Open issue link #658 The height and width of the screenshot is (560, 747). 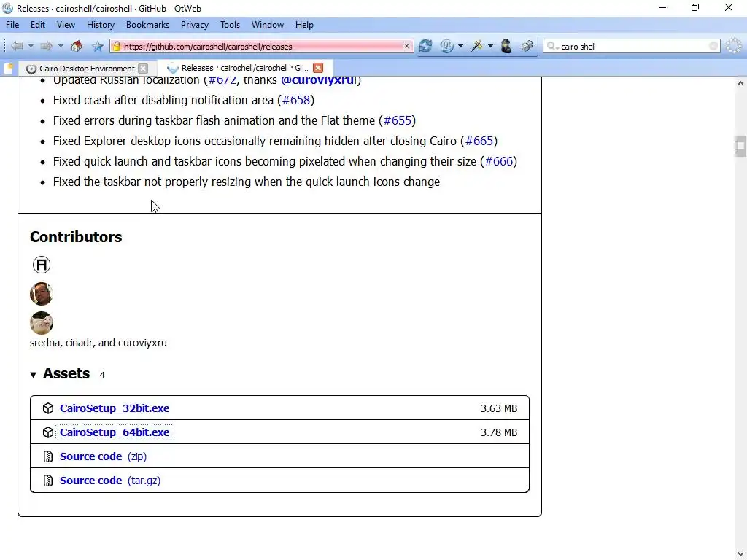click(296, 100)
